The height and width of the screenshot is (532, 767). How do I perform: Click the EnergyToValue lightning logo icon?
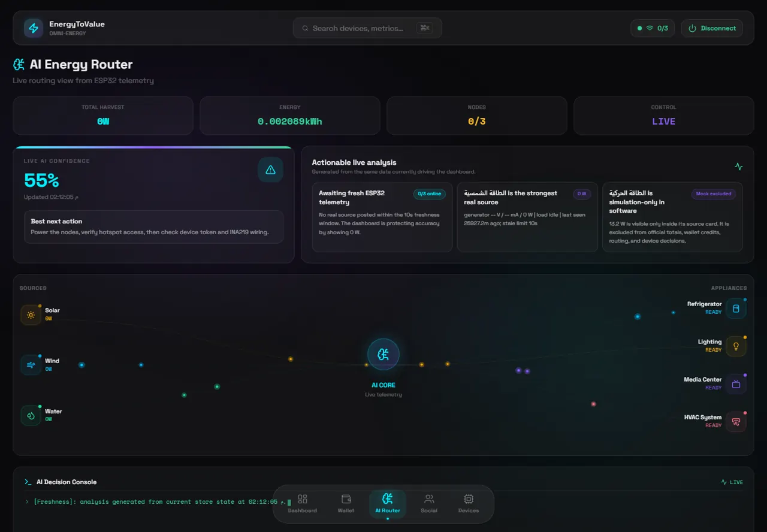[x=34, y=28]
